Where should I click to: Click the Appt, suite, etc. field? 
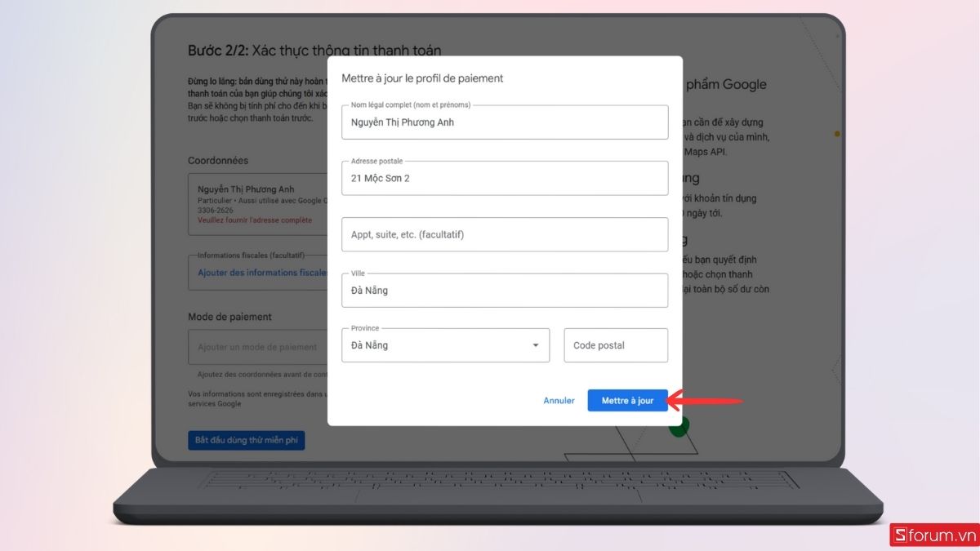click(505, 234)
